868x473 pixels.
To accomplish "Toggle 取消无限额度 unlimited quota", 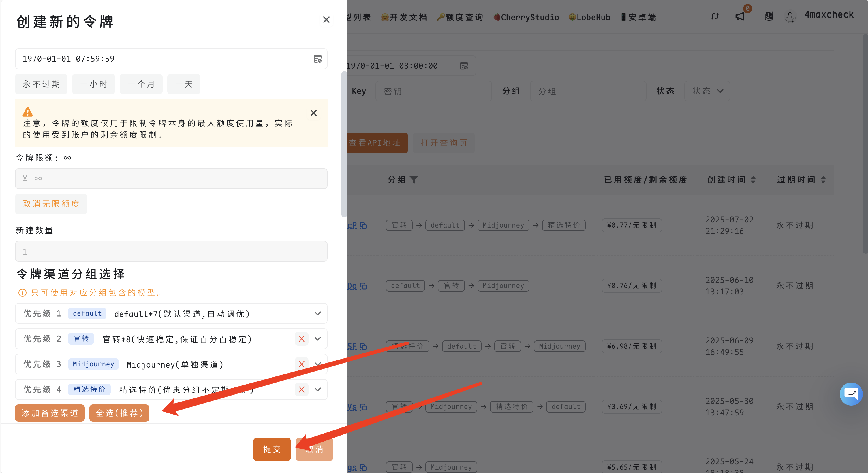I will click(x=51, y=204).
